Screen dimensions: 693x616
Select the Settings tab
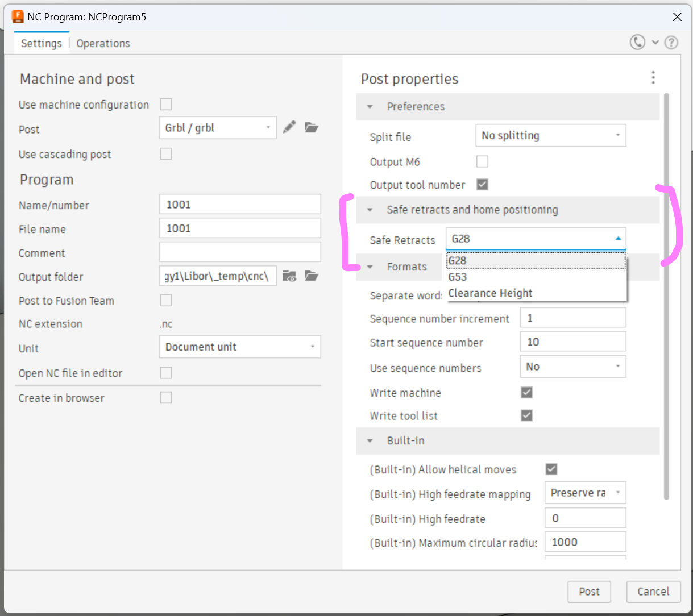(42, 44)
